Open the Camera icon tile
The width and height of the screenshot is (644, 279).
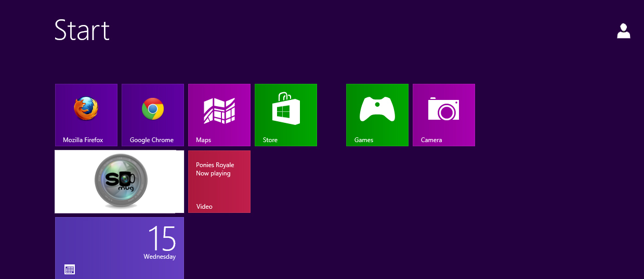[x=443, y=109]
